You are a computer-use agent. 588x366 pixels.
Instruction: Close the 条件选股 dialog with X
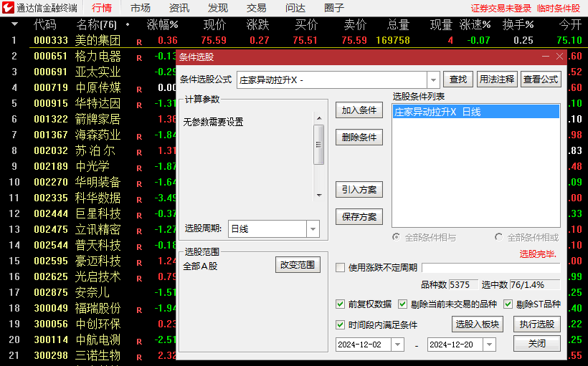[559, 57]
